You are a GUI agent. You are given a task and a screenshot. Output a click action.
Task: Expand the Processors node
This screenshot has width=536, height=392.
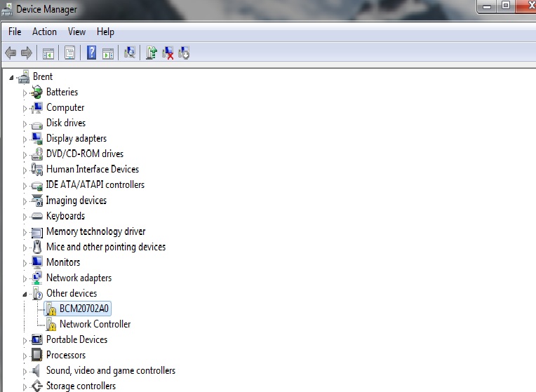[25, 356]
